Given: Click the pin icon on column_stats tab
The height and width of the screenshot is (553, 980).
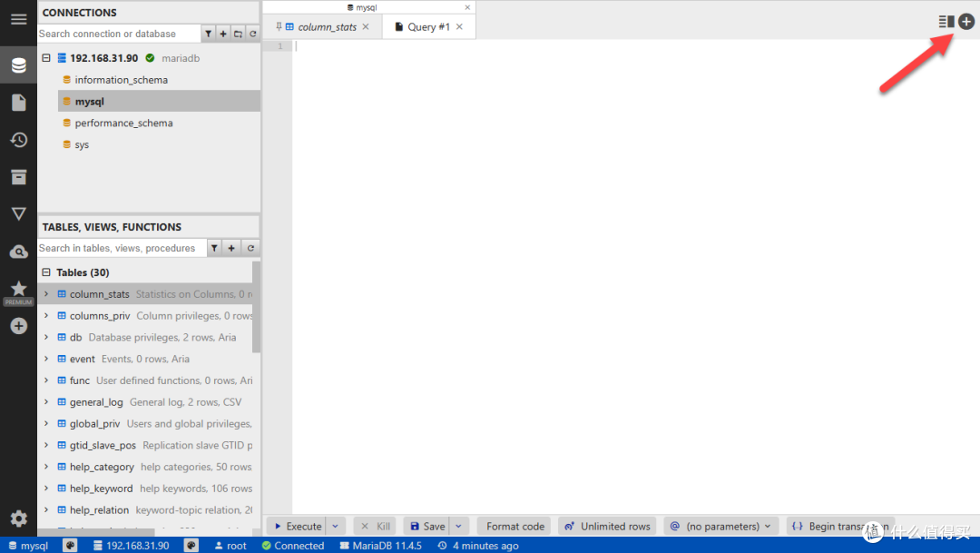Looking at the screenshot, I should click(x=279, y=26).
